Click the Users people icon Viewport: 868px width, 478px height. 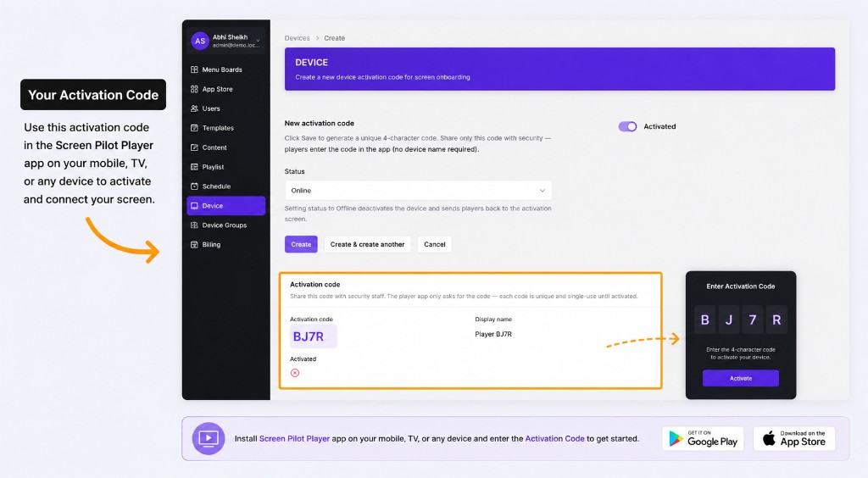click(194, 108)
